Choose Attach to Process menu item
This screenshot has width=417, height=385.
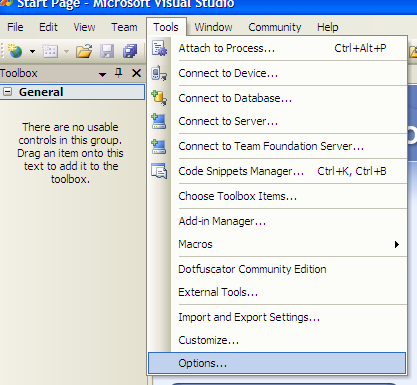coord(277,48)
